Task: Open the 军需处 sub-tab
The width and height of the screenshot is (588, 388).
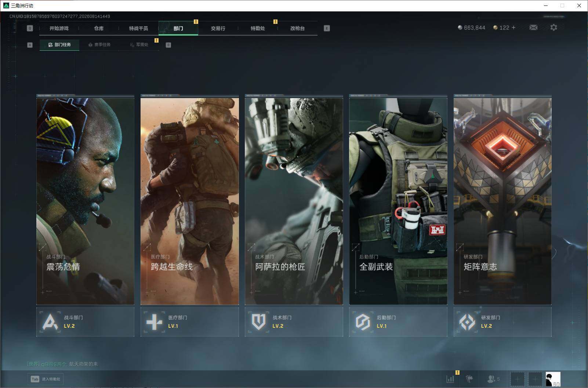Action: point(139,45)
